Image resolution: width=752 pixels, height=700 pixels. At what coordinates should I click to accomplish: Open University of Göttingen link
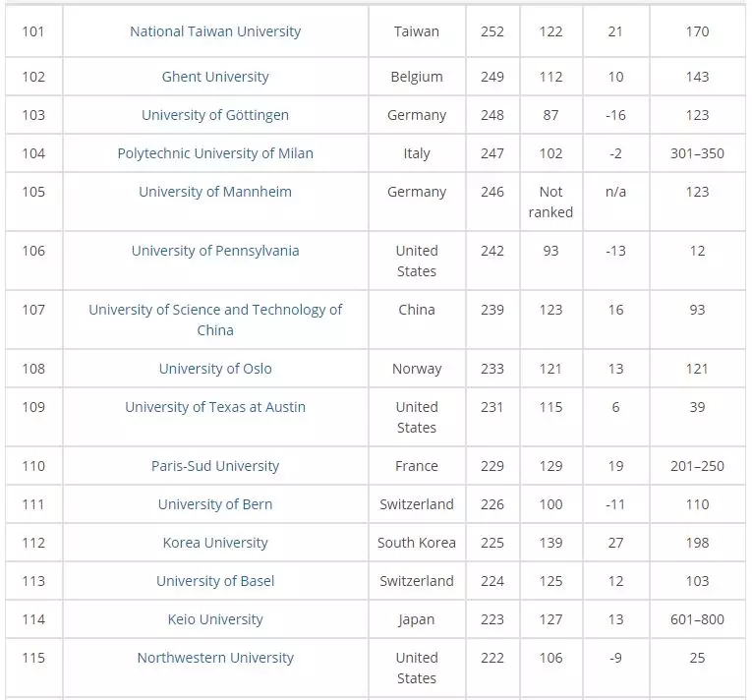215,115
